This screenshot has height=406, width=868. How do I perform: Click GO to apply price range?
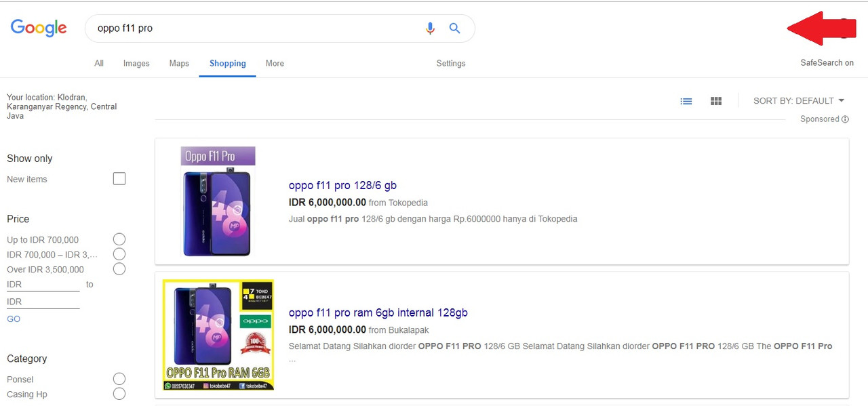[14, 319]
